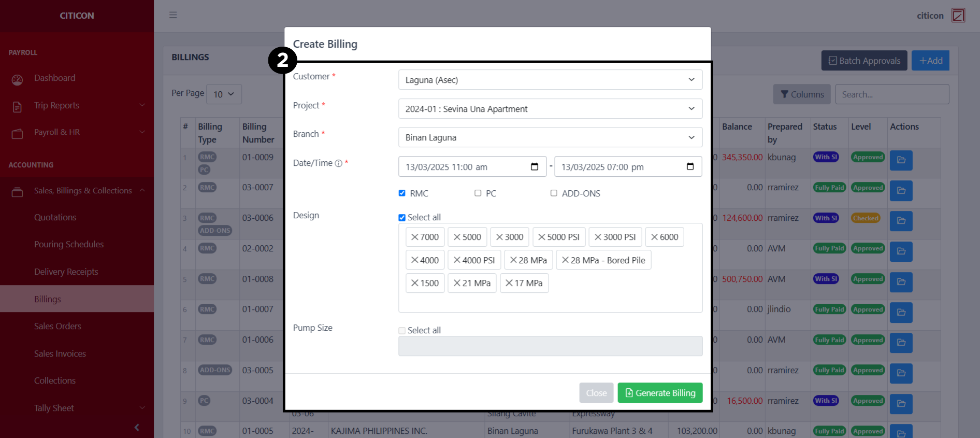Tick the ADD-ONS checkbox

pos(554,193)
